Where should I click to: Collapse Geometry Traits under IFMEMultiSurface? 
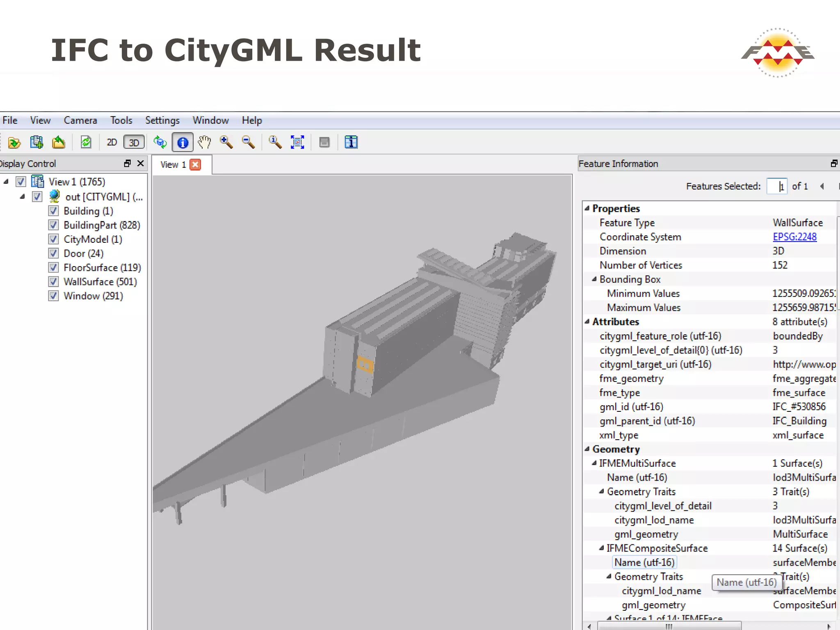602,491
